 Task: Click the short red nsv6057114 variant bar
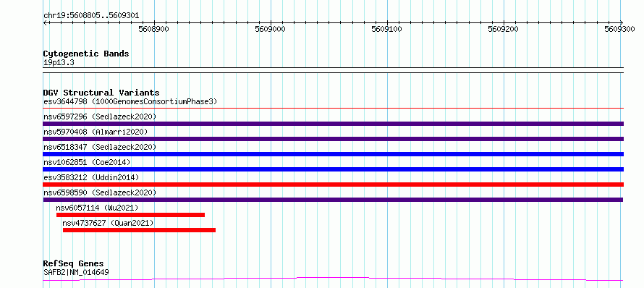(x=130, y=215)
